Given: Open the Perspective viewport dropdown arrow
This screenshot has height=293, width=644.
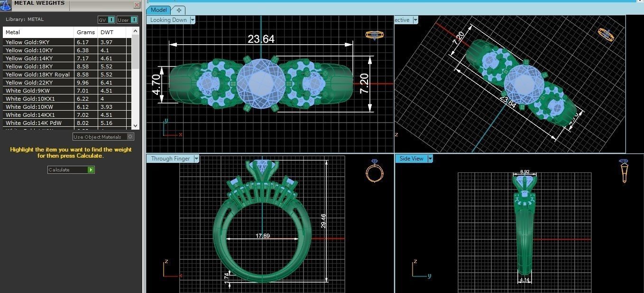Looking at the screenshot, I should point(415,20).
